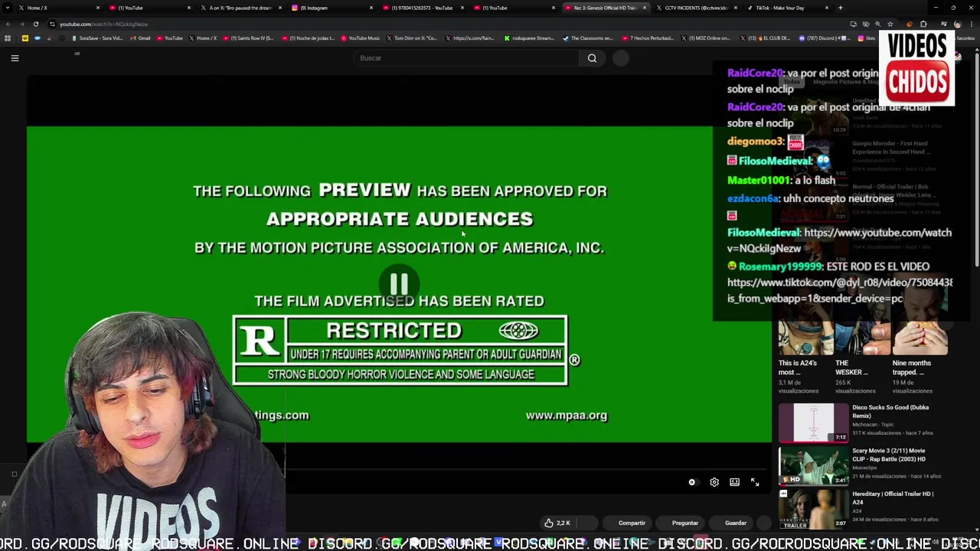Click the YouTube search field 'Buscar'

[x=467, y=58]
